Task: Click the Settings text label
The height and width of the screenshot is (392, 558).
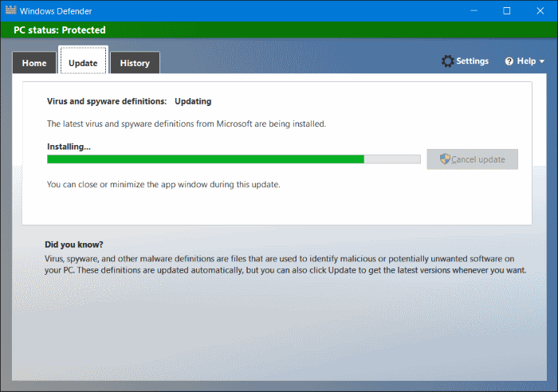Action: 472,61
